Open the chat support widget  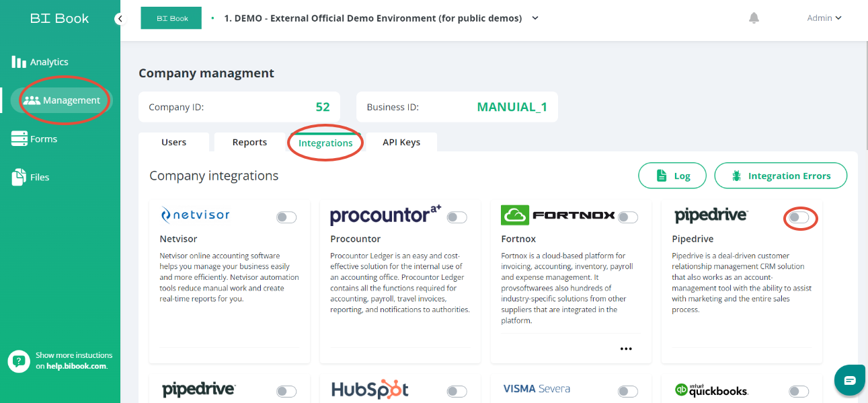click(x=850, y=381)
